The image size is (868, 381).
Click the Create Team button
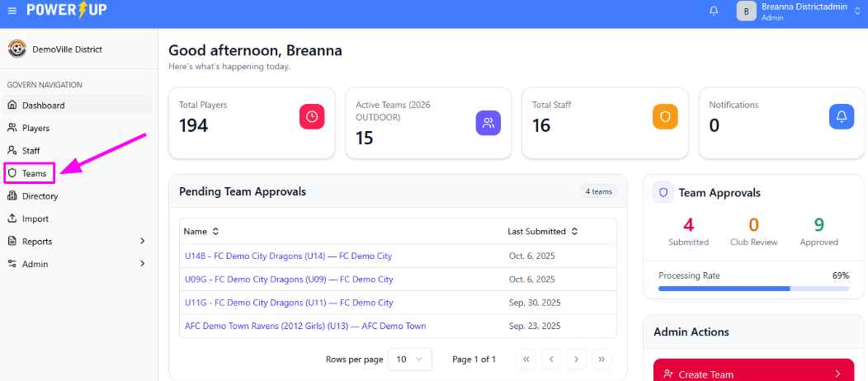(753, 374)
